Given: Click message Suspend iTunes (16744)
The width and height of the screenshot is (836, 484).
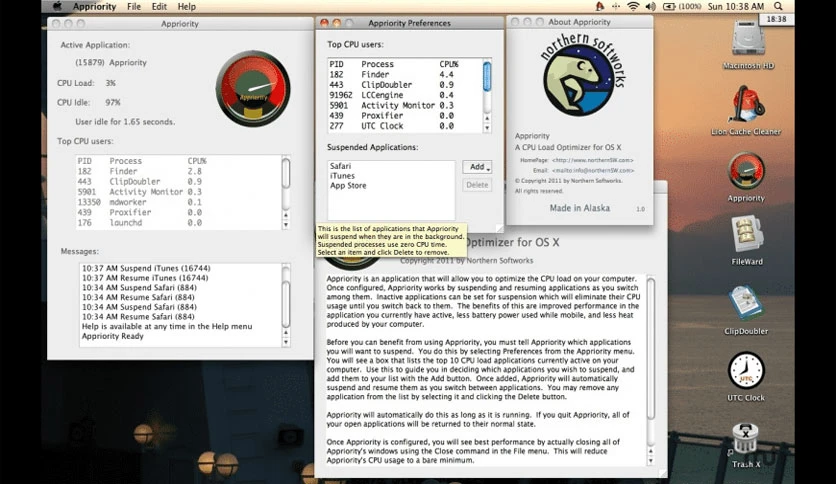Looking at the screenshot, I should click(x=146, y=268).
